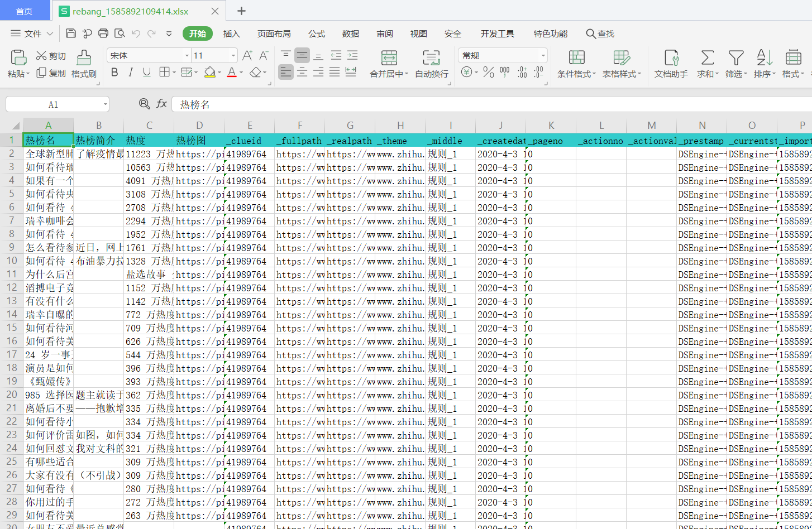Viewport: 812px width, 529px height.
Task: Toggle top vertical alignment
Action: pyautogui.click(x=286, y=55)
